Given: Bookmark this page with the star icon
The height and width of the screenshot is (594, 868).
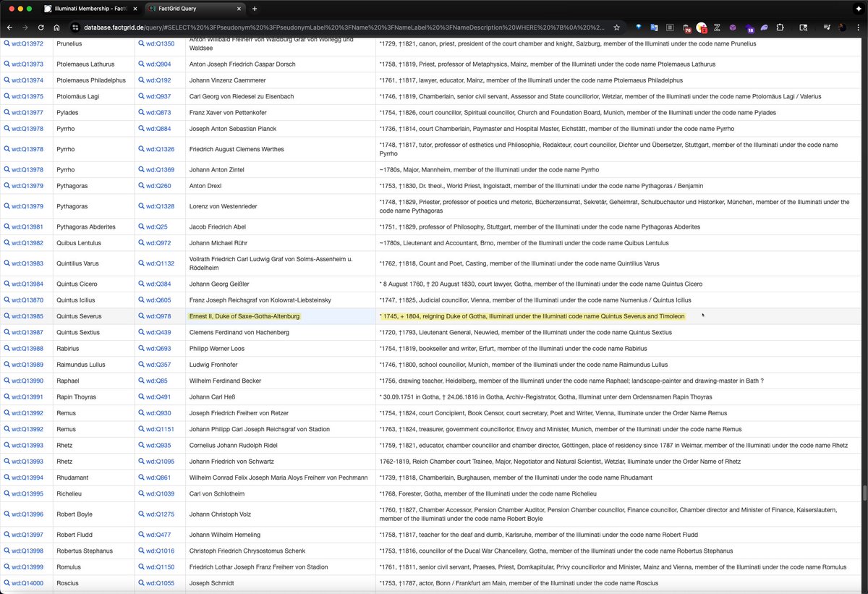Looking at the screenshot, I should [616, 27].
